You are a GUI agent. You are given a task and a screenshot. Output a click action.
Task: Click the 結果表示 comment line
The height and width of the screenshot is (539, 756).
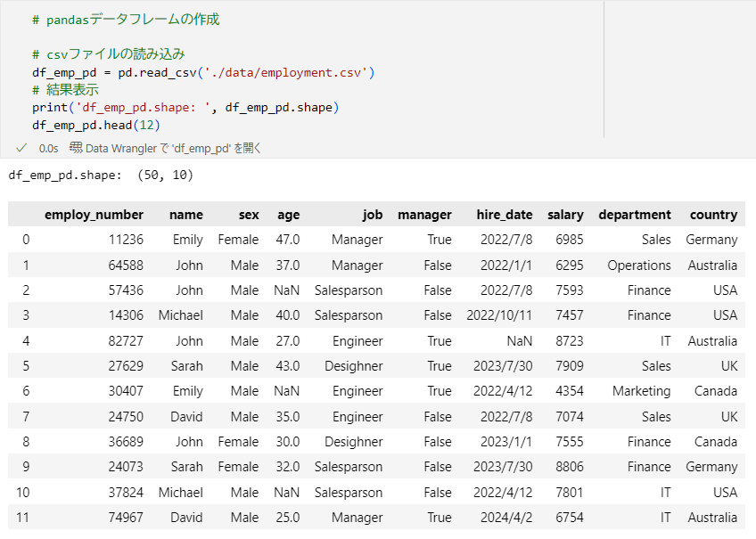pos(65,90)
